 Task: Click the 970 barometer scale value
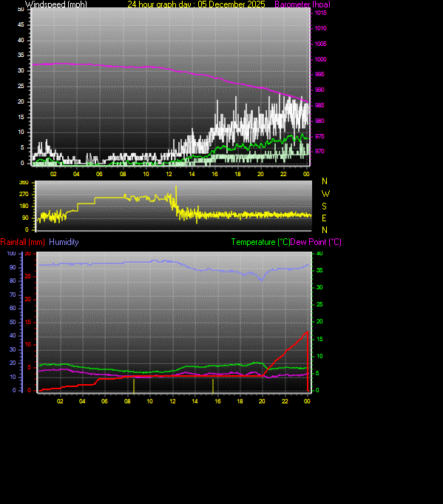click(x=319, y=151)
